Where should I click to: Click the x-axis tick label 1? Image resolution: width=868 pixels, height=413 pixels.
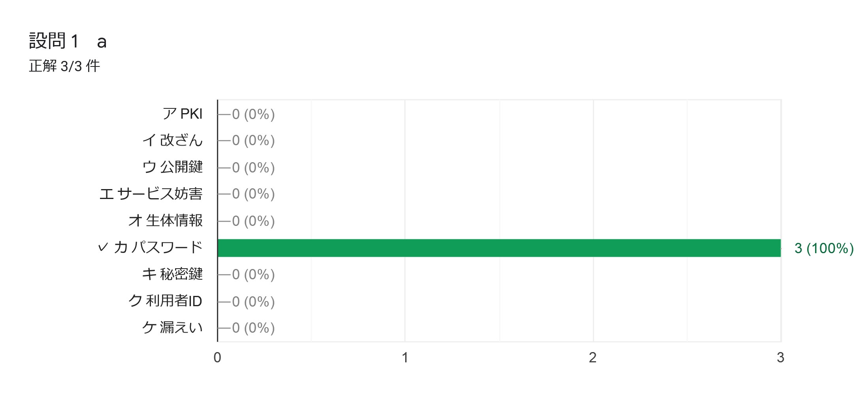(x=405, y=358)
